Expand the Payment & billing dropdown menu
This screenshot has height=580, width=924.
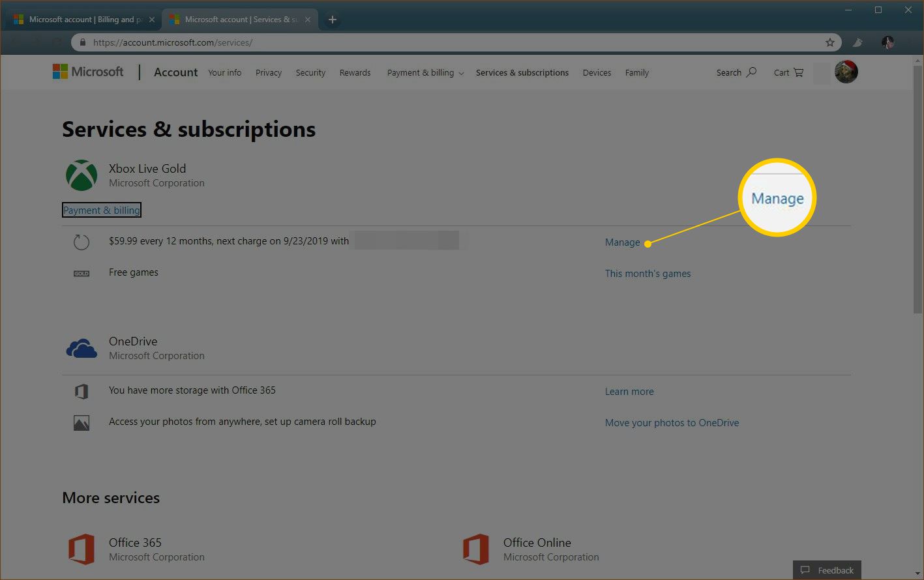[x=425, y=73]
